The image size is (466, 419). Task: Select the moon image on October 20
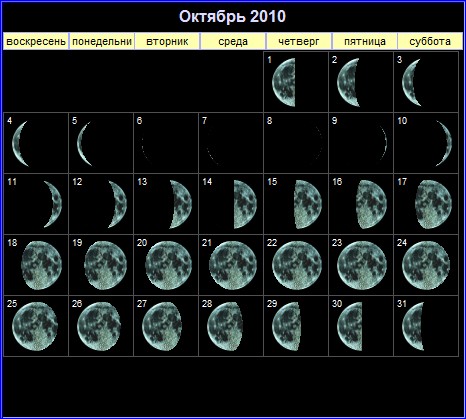[x=169, y=265]
